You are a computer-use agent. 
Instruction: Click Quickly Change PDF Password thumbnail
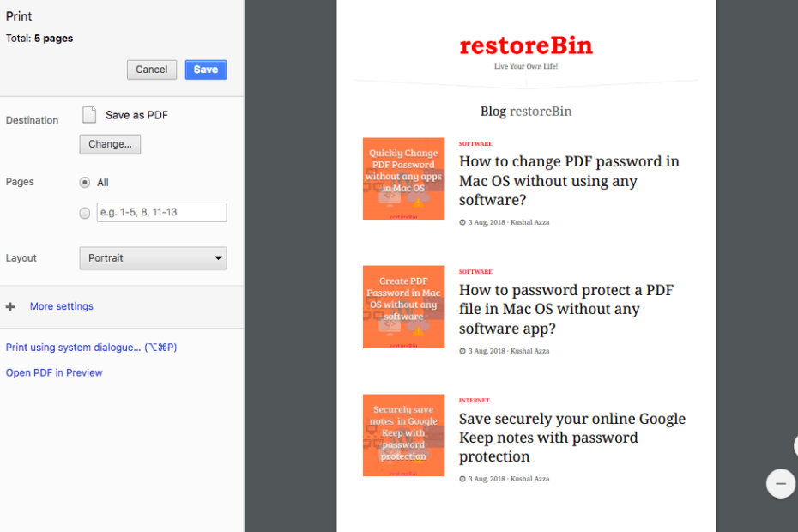pos(403,178)
